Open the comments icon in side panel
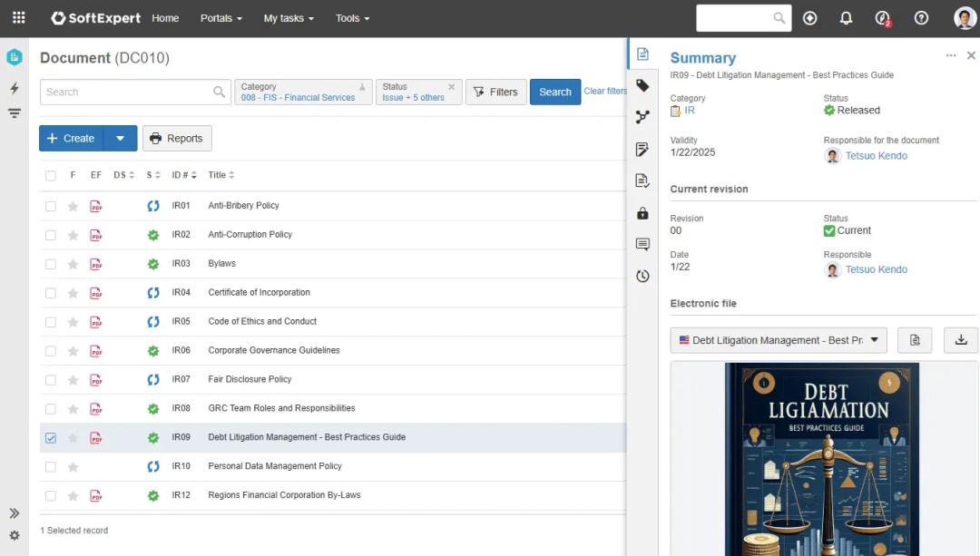Screen dimensions: 980x556 pos(642,245)
